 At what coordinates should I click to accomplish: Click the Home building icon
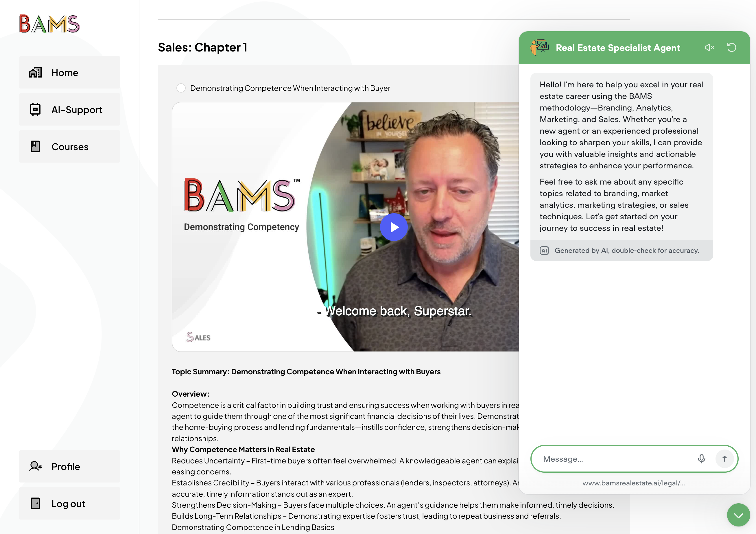click(x=35, y=73)
